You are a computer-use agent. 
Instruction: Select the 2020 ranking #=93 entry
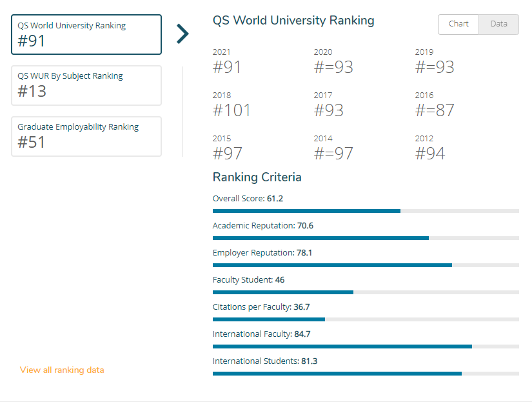(x=333, y=62)
